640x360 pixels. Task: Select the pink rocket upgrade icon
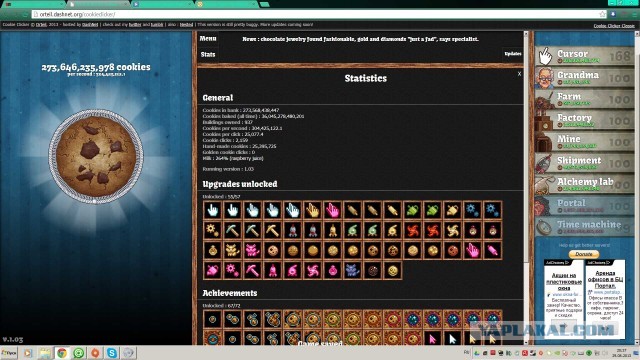[272, 270]
